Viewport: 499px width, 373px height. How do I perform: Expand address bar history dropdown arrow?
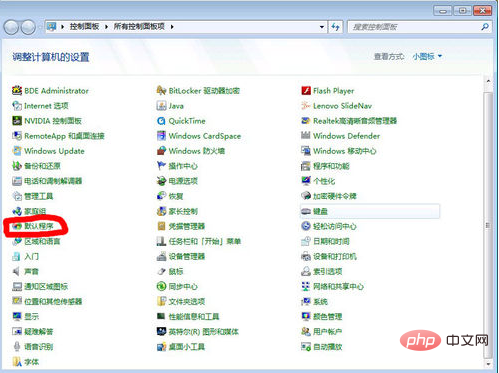[322, 27]
